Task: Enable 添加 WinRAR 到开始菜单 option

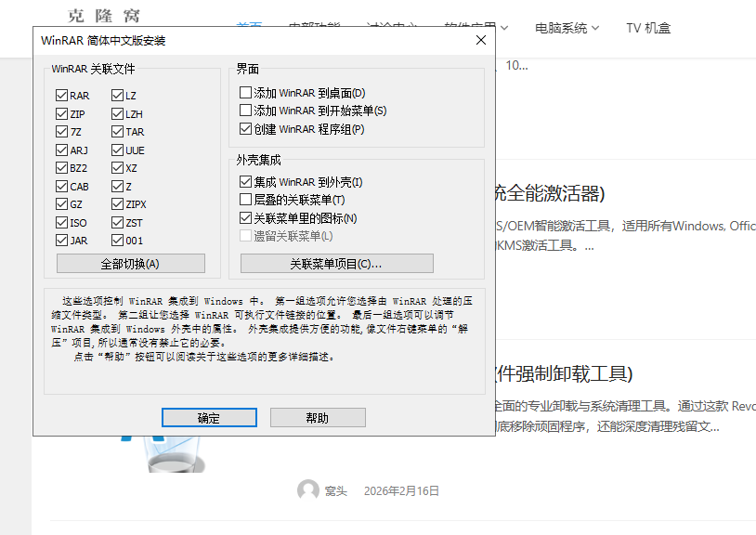Action: click(245, 111)
